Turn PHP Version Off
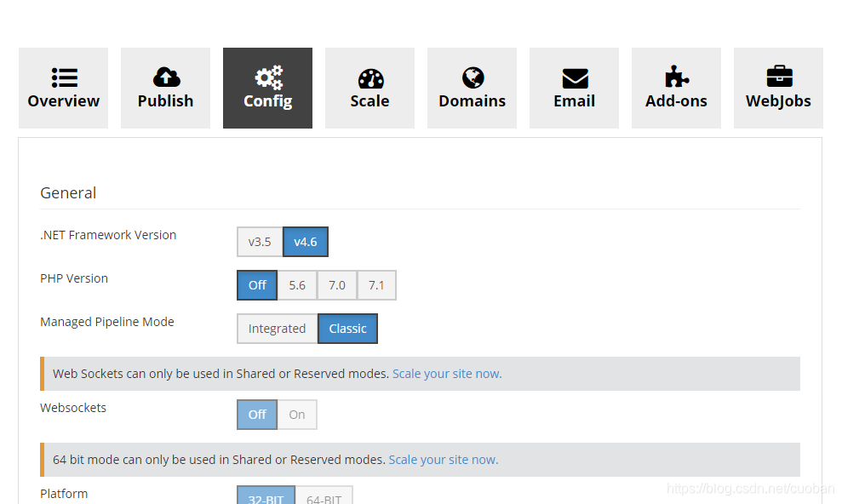Viewport: 842px width, 504px height. click(257, 285)
